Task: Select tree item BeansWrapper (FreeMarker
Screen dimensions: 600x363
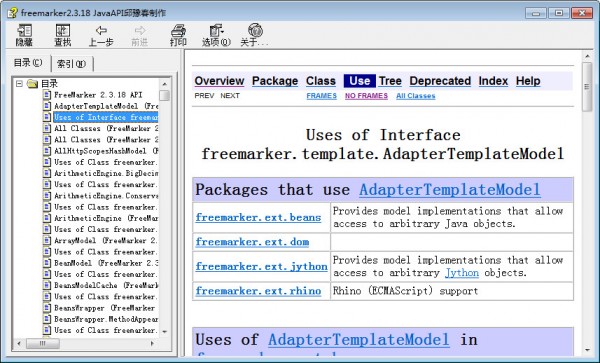Action: coord(104,308)
